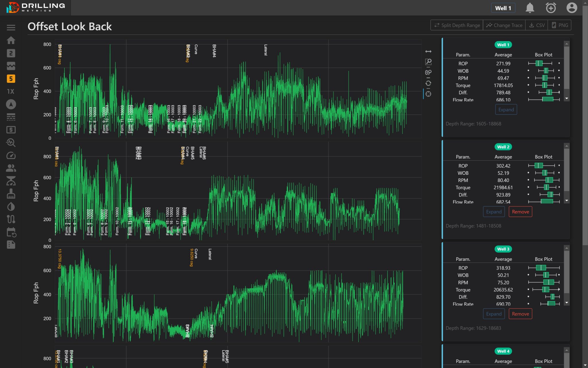This screenshot has height=368, width=588.
Task: Toggle crosshair spike lines on the chart
Action: click(429, 94)
